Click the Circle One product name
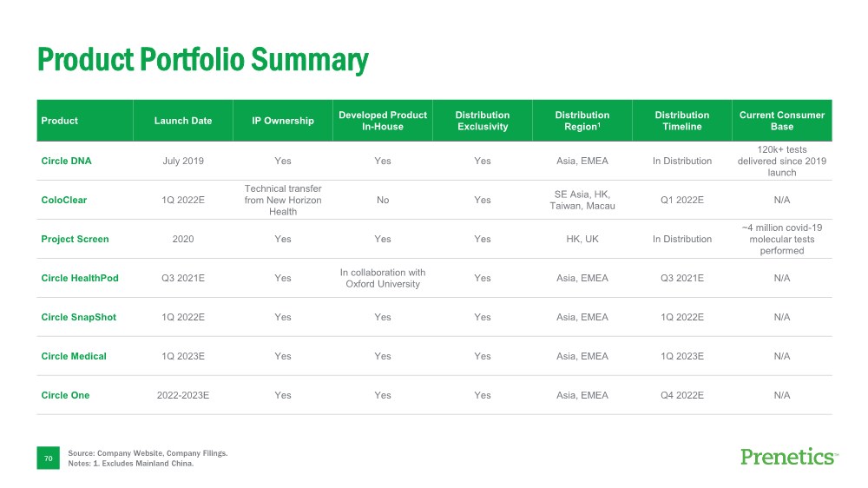Screen dimensions: 868x488 pyautogui.click(x=65, y=395)
